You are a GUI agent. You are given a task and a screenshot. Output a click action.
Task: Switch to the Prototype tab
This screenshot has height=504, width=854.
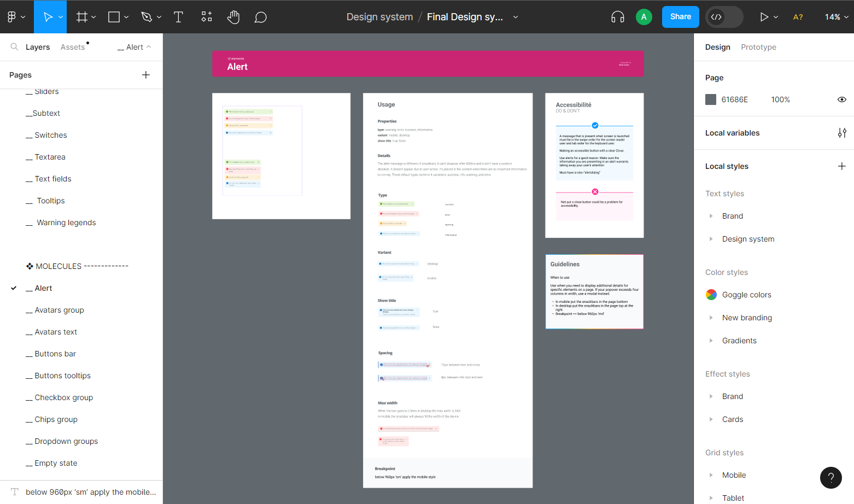[759, 47]
